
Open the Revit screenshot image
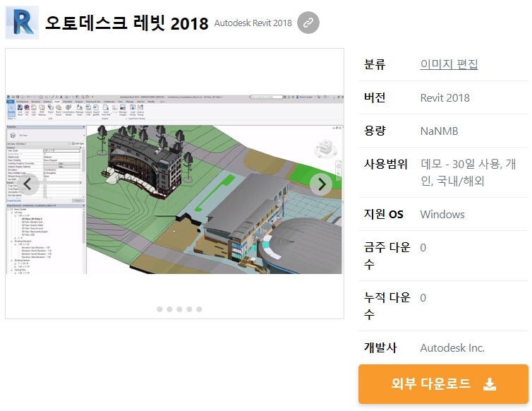tap(174, 184)
